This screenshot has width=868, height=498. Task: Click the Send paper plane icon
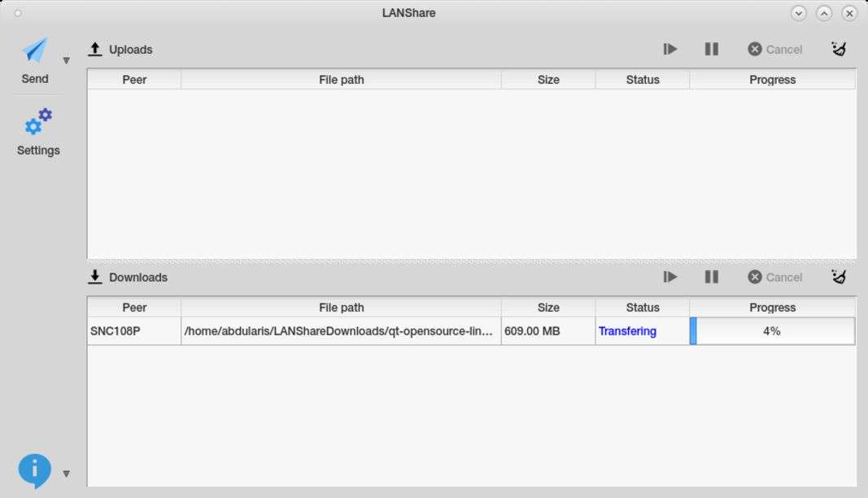coord(35,50)
